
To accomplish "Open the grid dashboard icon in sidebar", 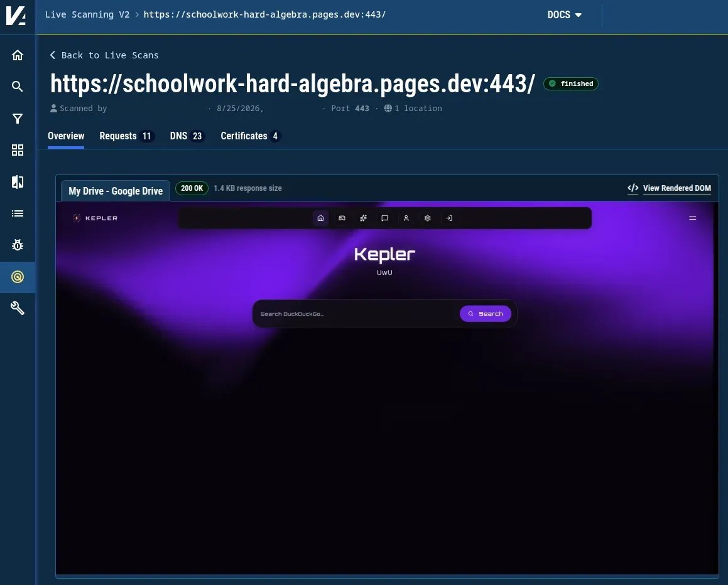I will tap(18, 150).
